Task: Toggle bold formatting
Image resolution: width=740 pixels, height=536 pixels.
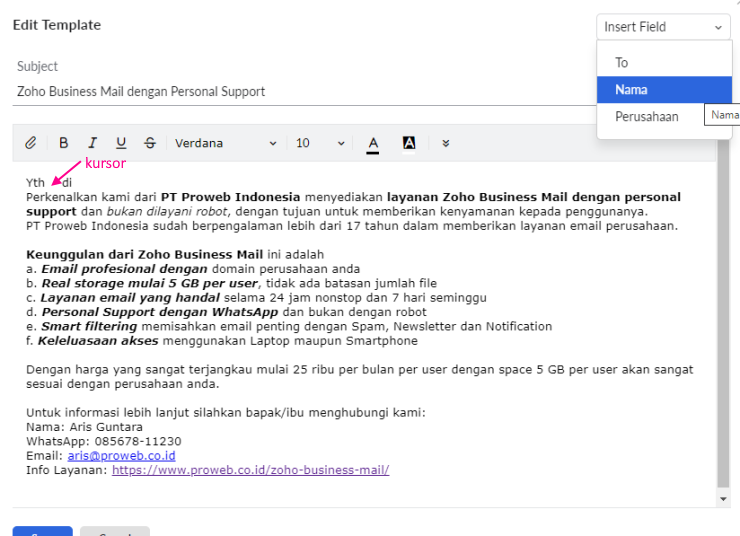Action: click(63, 142)
